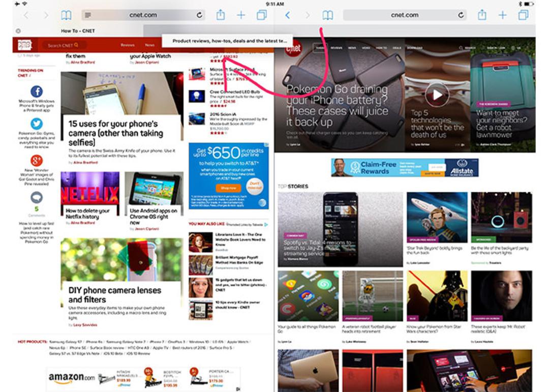
Task: Open bookmarks in left Safari pane
Action: pyautogui.click(x=66, y=15)
